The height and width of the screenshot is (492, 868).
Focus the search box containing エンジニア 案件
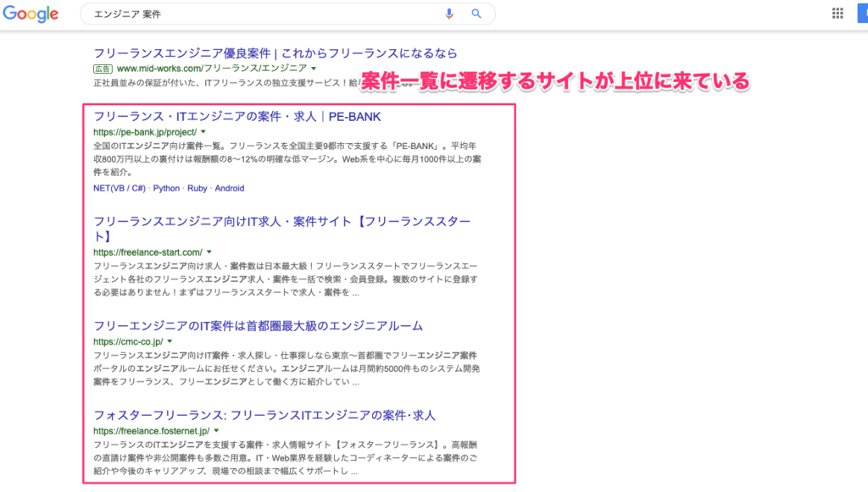click(x=288, y=14)
